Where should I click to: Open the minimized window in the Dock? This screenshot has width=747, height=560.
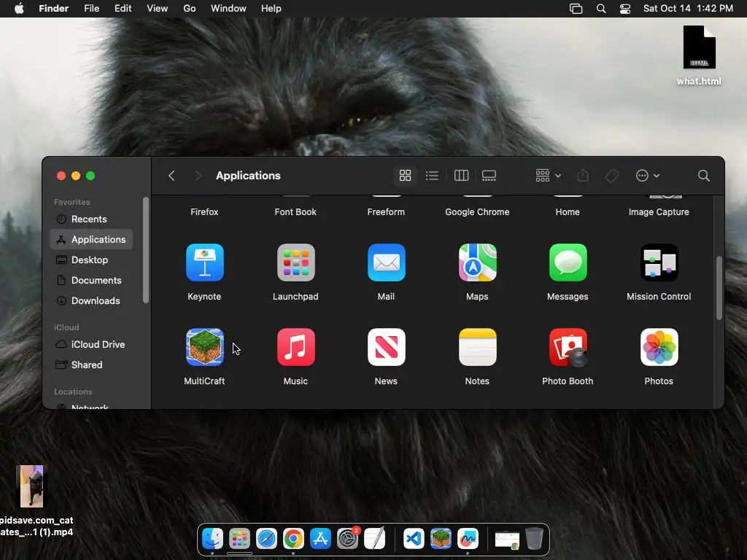(508, 540)
